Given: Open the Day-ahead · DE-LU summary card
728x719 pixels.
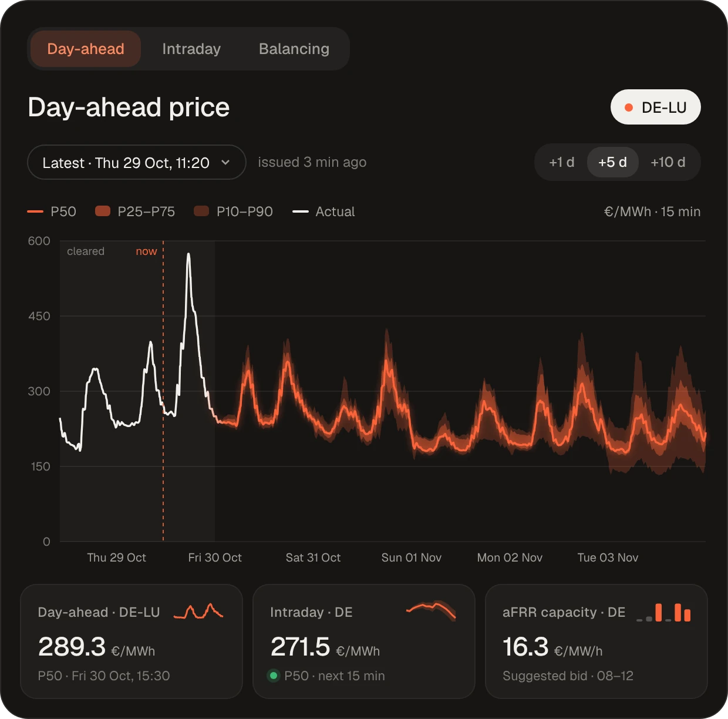Looking at the screenshot, I should click(x=132, y=641).
